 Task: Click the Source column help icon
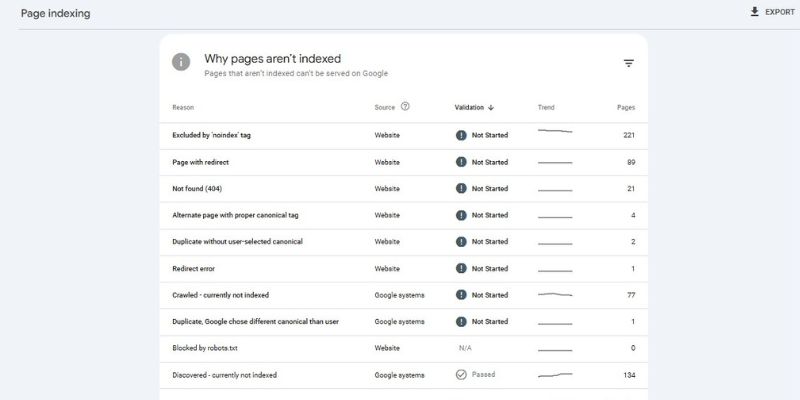[x=405, y=107]
